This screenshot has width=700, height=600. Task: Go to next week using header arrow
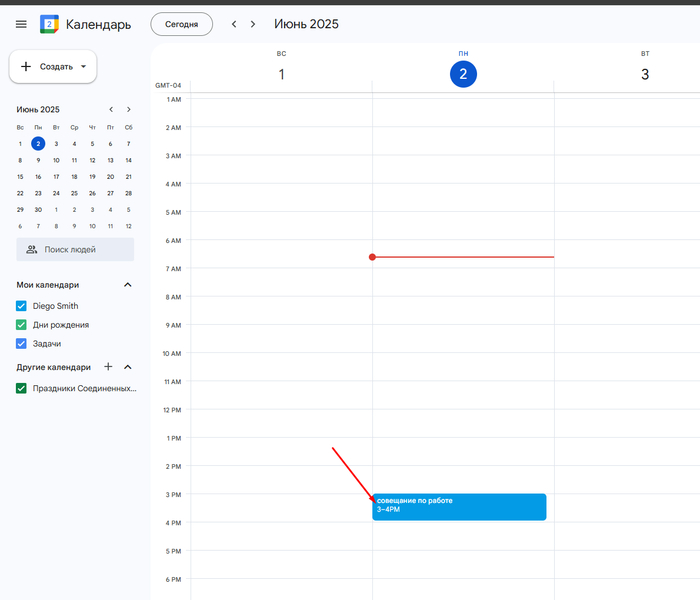(x=253, y=24)
